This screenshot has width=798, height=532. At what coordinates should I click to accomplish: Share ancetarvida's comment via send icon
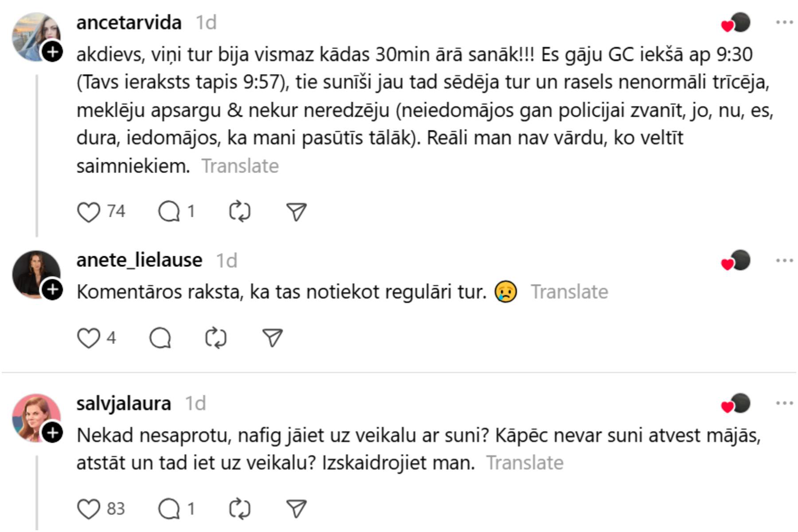click(x=297, y=212)
